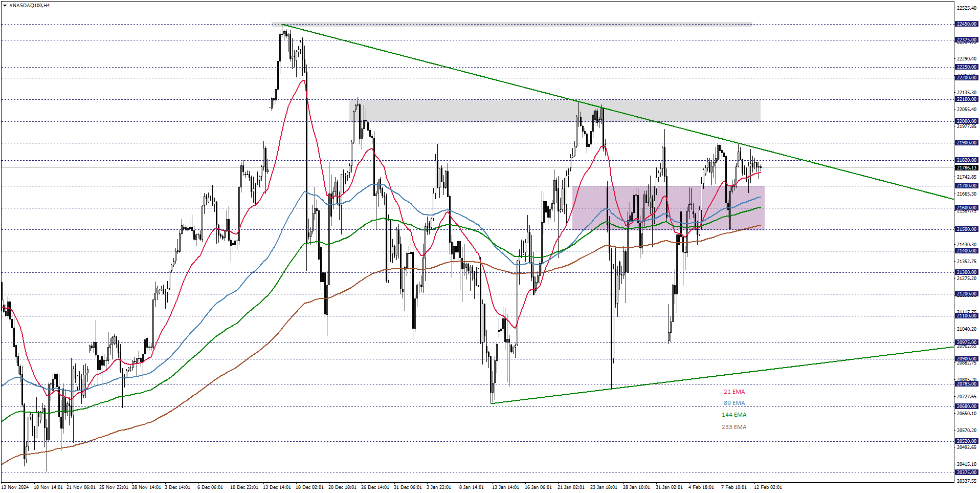The height and width of the screenshot is (493, 980).
Task: Click the 21665.30 price axis value
Action: [967, 194]
